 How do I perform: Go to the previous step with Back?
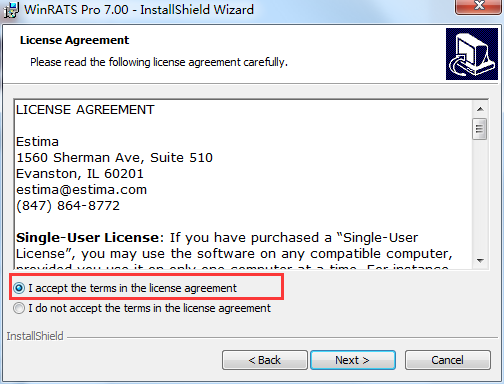click(x=265, y=360)
